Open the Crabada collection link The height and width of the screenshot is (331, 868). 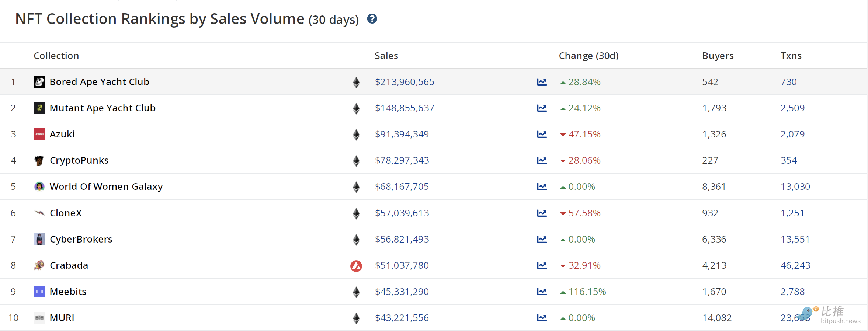(69, 265)
